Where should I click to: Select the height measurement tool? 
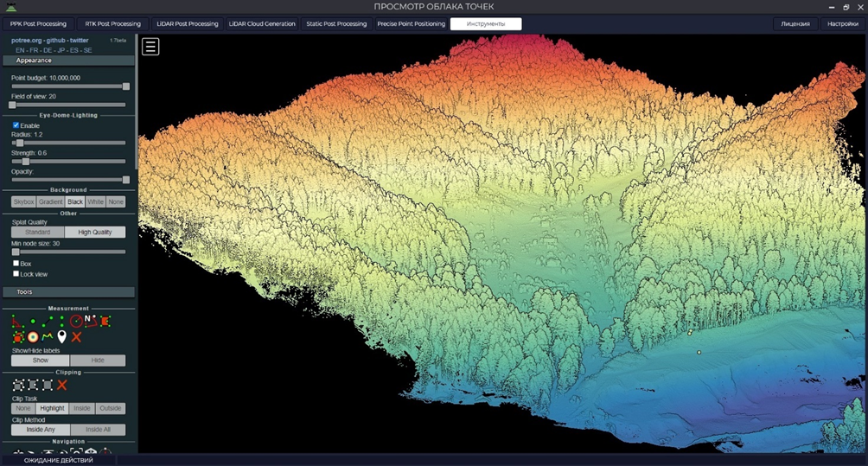[61, 321]
